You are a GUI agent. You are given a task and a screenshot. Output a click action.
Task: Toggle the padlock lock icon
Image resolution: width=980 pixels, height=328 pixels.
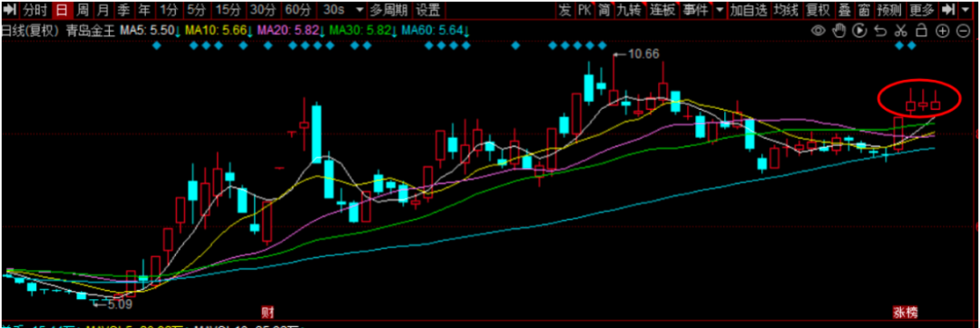coord(921,30)
